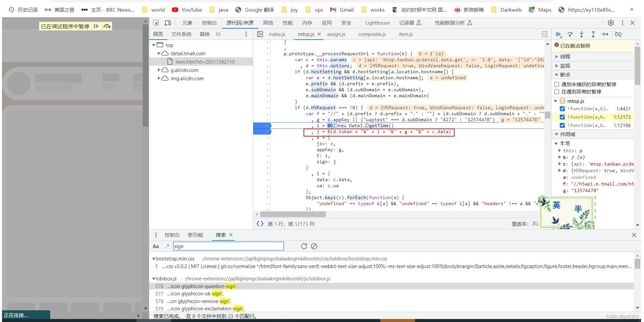644x322 pixels.
Task: Collapse the detail.tmall.com tree node
Action: (x=159, y=53)
